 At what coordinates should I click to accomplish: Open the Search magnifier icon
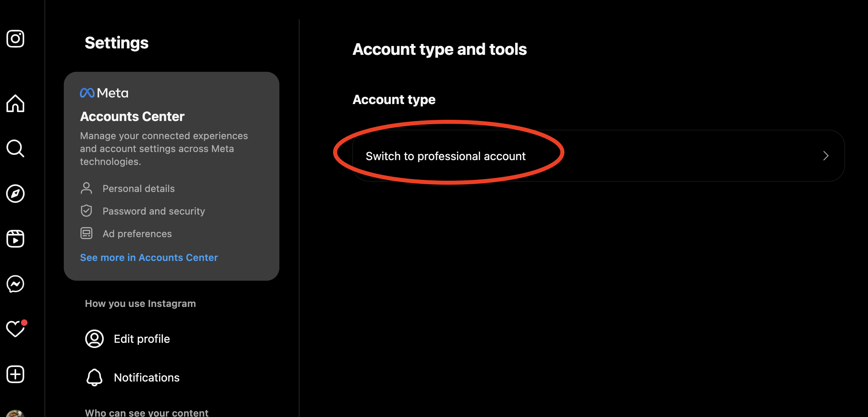pos(15,148)
